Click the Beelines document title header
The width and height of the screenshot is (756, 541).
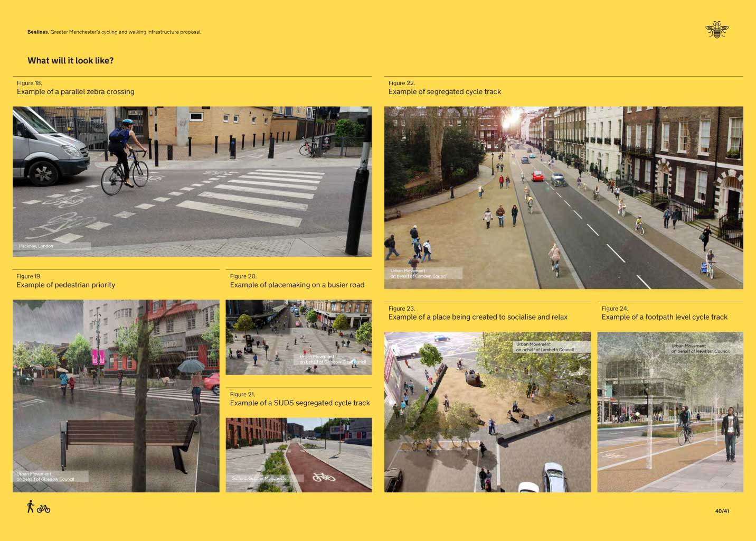click(x=115, y=32)
